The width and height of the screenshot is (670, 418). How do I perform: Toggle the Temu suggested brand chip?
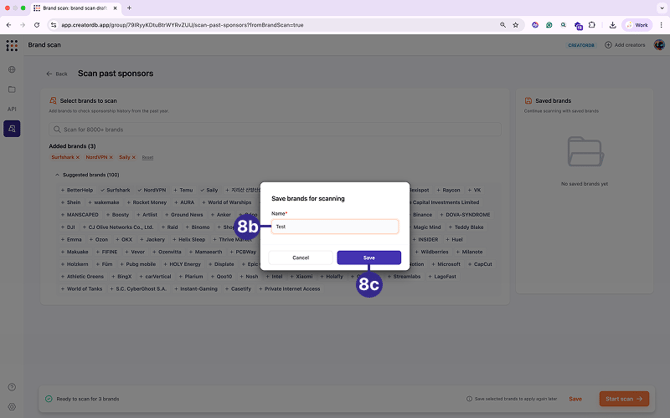click(184, 189)
